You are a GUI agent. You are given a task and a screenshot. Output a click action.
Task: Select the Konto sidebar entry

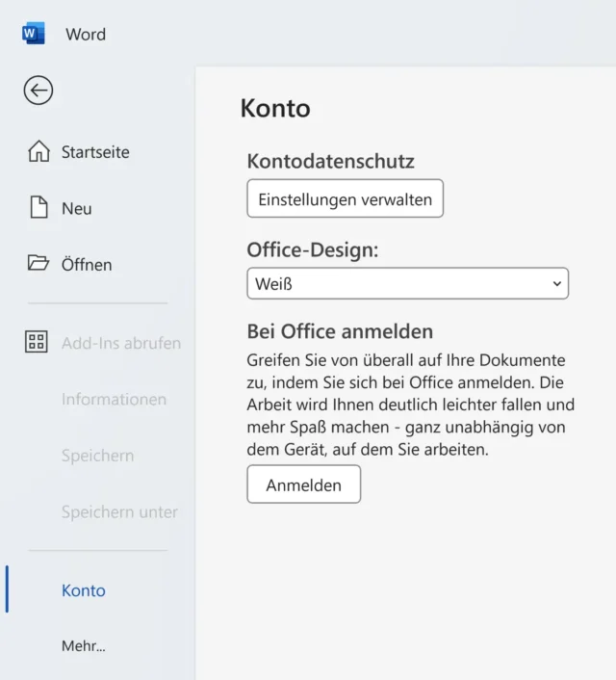pyautogui.click(x=84, y=590)
